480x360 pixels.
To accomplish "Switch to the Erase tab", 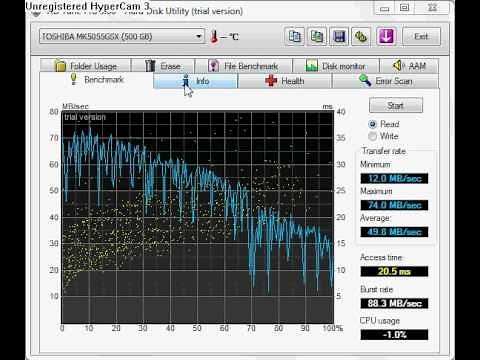I will pyautogui.click(x=163, y=66).
